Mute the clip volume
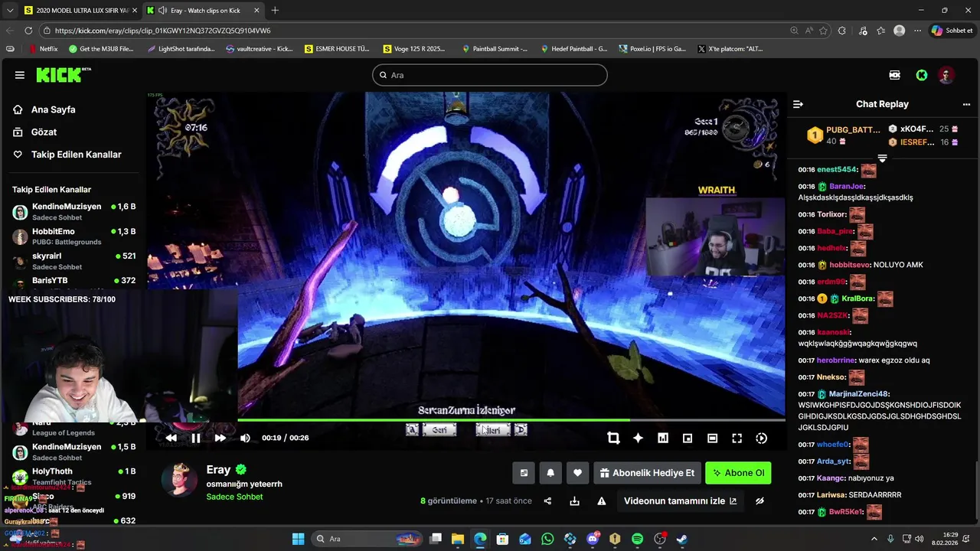 [x=245, y=438]
